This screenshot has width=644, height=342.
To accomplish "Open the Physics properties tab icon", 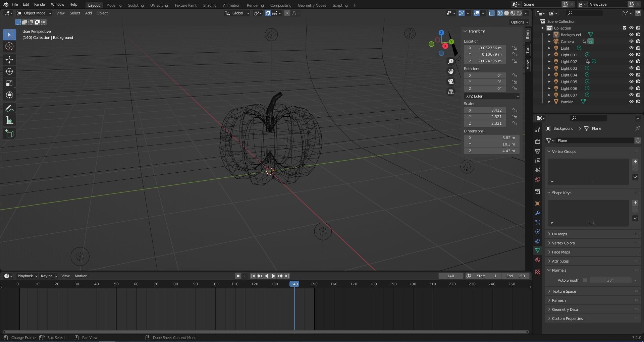I will tap(538, 232).
